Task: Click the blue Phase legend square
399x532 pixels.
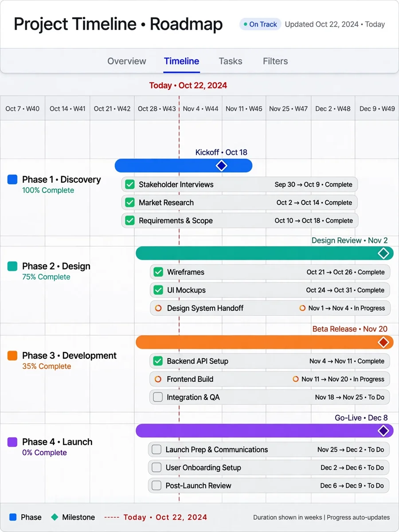Action: pos(13,517)
